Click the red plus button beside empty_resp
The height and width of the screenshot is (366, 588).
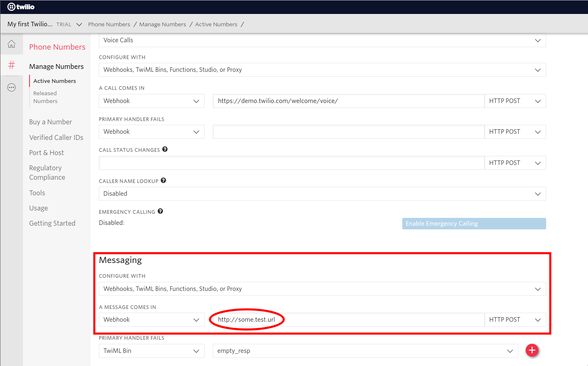click(x=532, y=350)
